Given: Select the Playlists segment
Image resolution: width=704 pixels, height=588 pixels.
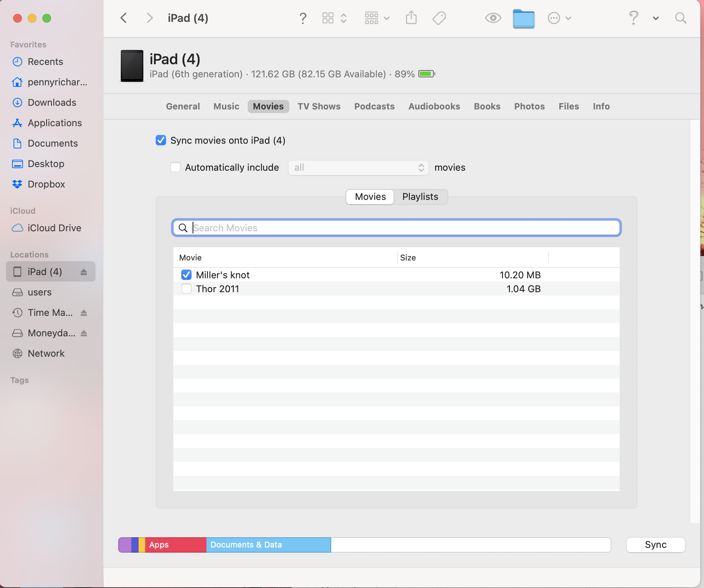Looking at the screenshot, I should click(x=420, y=197).
